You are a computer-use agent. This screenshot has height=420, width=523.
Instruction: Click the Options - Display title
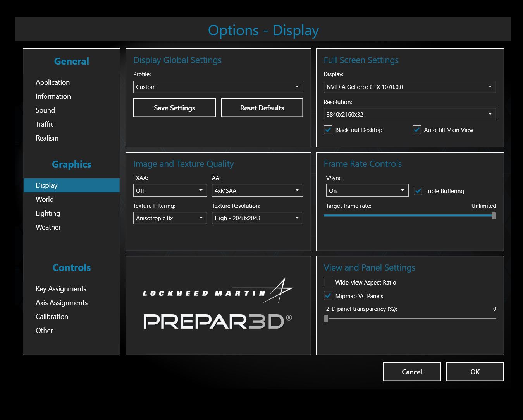pyautogui.click(x=263, y=30)
